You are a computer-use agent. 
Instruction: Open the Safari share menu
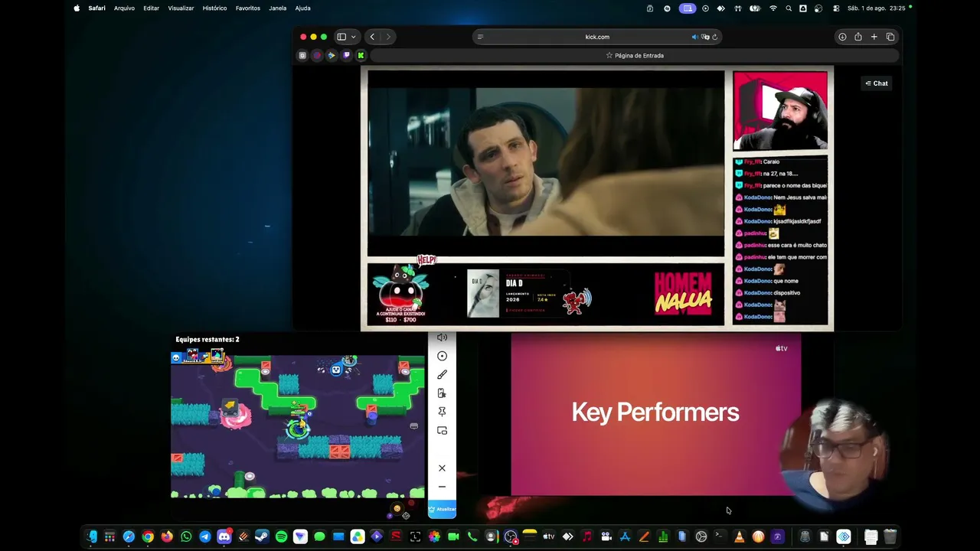pyautogui.click(x=858, y=37)
